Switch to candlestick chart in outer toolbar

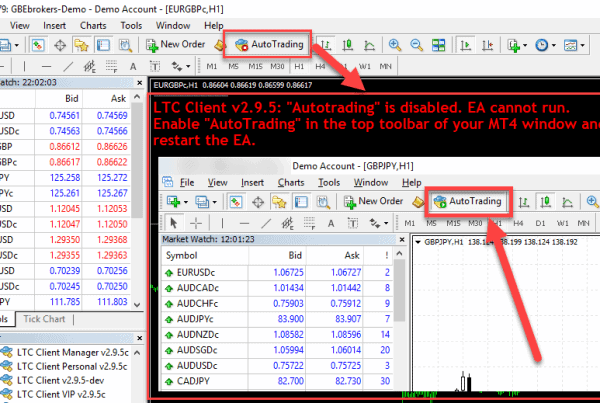click(347, 45)
